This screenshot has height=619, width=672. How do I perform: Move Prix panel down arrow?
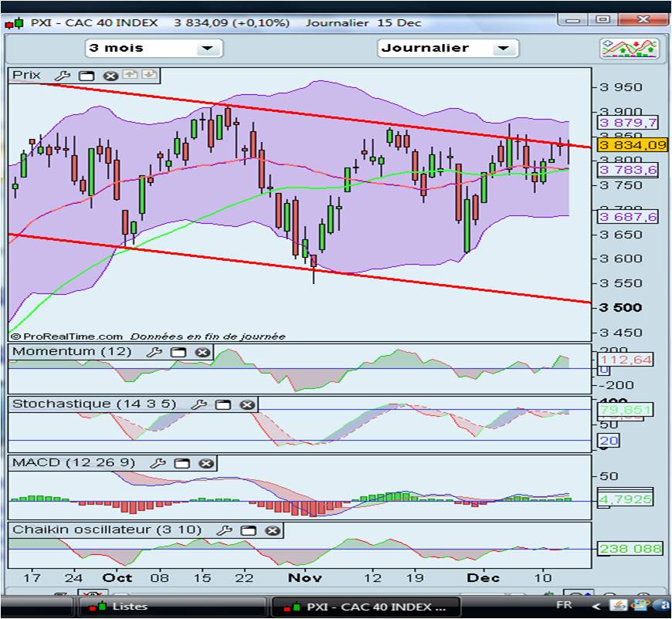pos(149,75)
